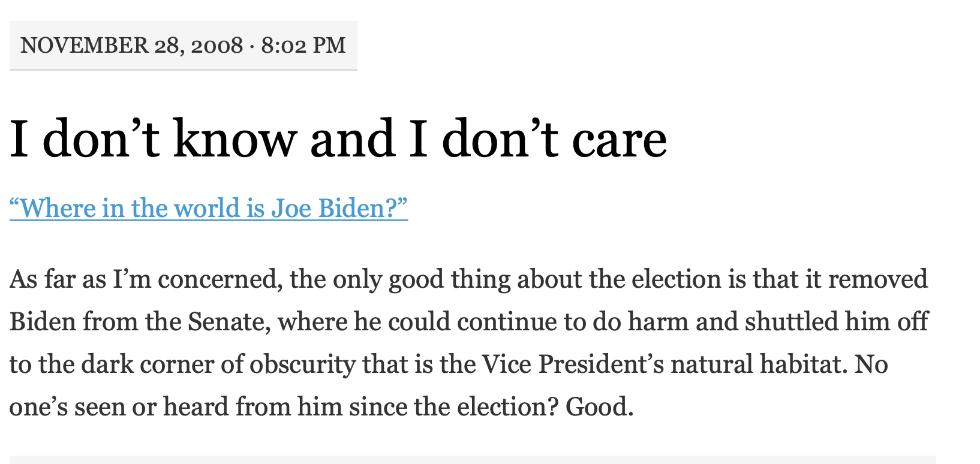Image resolution: width=980 pixels, height=464 pixels.
Task: Click the post title "I don't know and I don't care"
Action: click(338, 139)
